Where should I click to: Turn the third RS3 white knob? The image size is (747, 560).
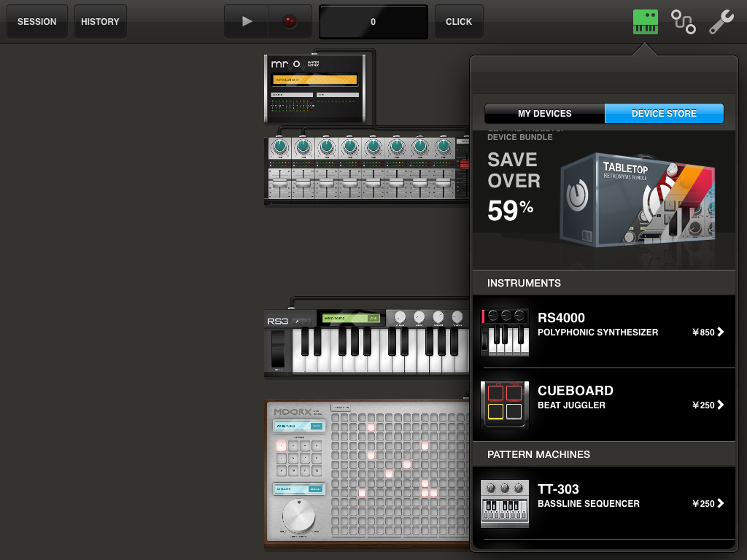coord(438,316)
